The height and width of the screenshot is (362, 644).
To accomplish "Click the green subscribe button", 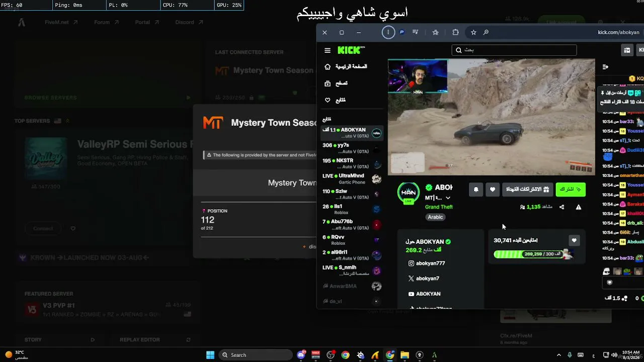I will click(x=571, y=190).
